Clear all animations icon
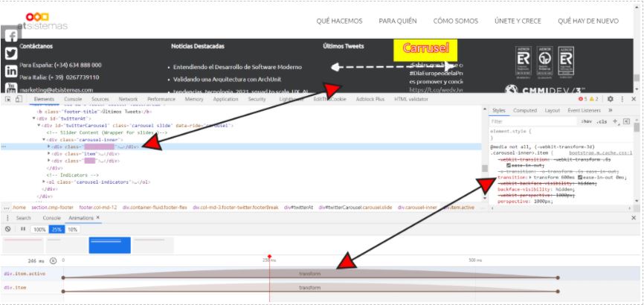Image resolution: width=644 pixels, height=305 pixels. click(7, 229)
